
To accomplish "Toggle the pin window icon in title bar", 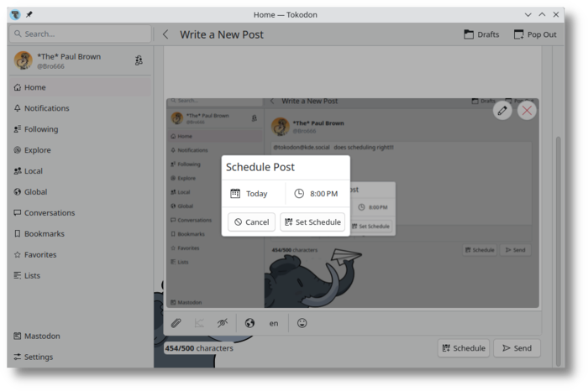I will (x=29, y=14).
